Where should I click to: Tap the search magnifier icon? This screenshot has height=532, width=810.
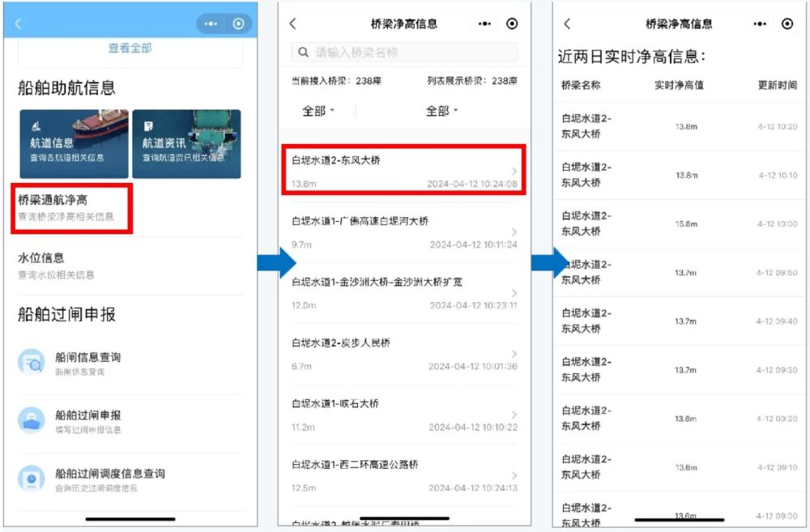pyautogui.click(x=304, y=52)
